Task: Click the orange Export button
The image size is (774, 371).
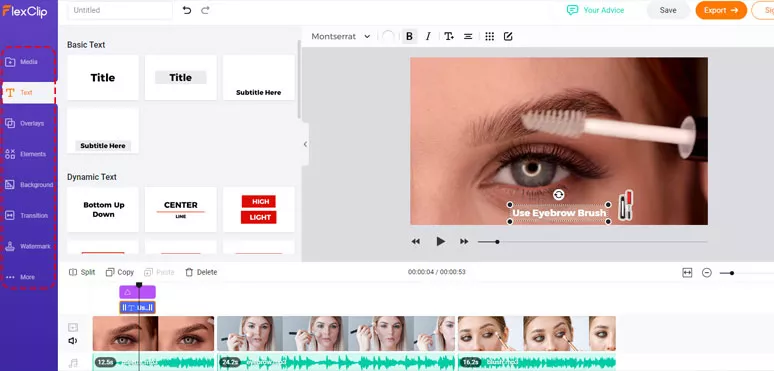Action: [x=721, y=10]
